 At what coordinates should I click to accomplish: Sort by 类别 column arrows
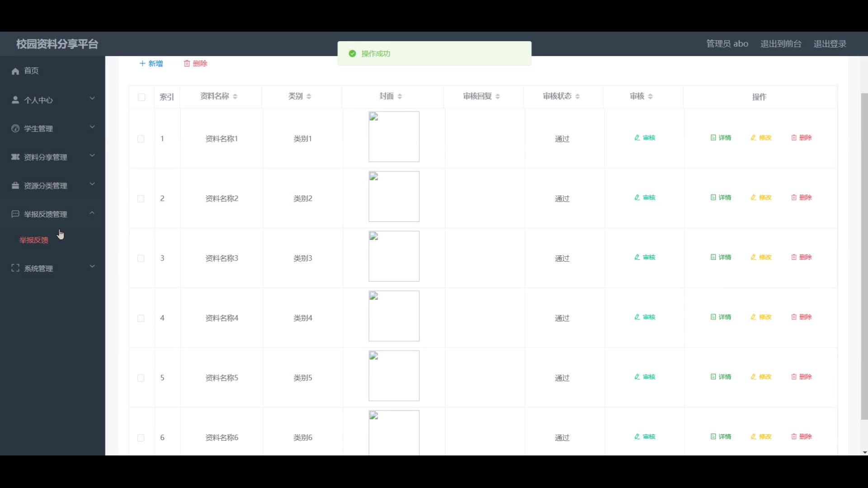tap(309, 96)
